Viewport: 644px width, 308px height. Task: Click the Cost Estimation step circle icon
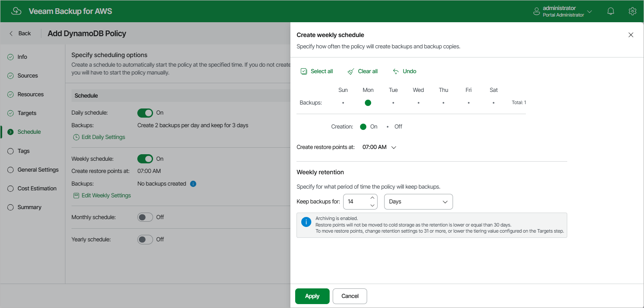click(x=10, y=189)
